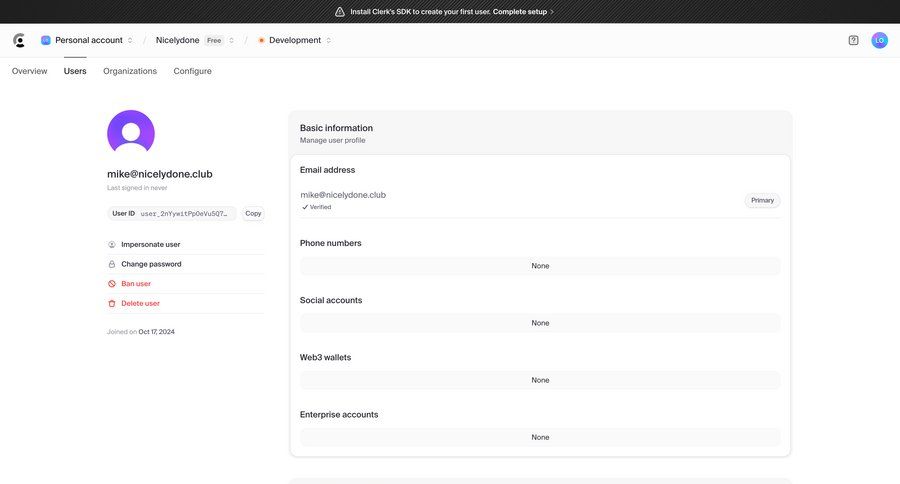900x484 pixels.
Task: Click the mike@nicelydone.club email row
Action: pos(540,200)
